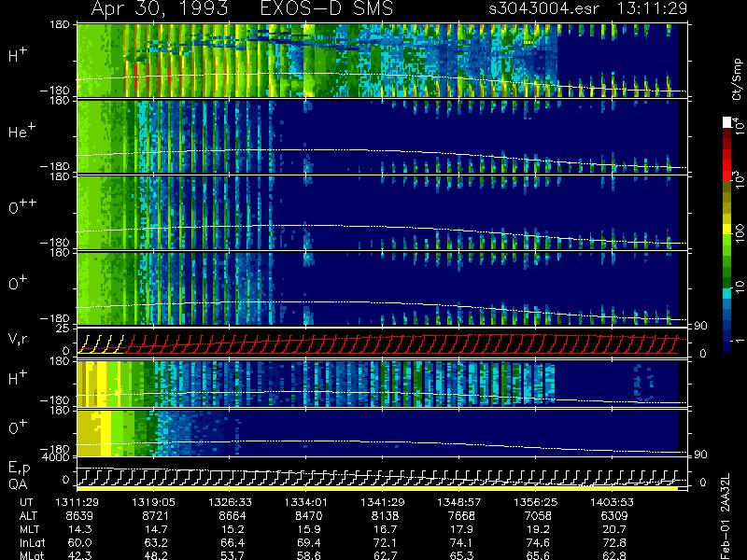The image size is (747, 560).
Task: Click the MLT value "14.3"
Action: tap(80, 529)
